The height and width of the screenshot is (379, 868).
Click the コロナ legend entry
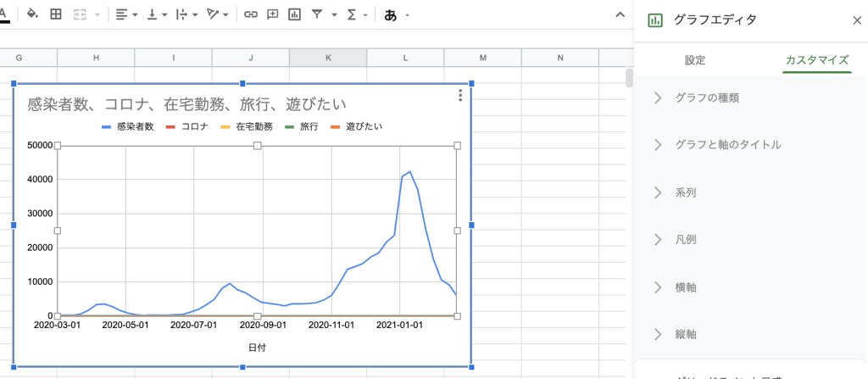coord(186,126)
